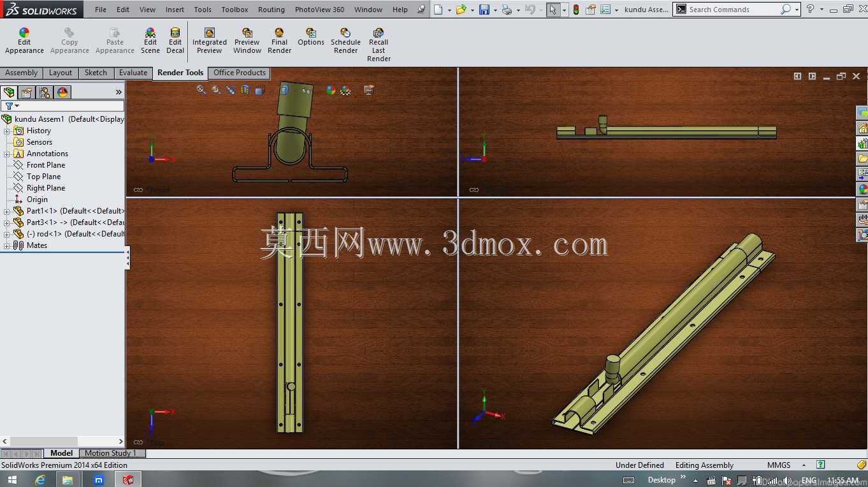This screenshot has height=487, width=868.
Task: Click the feature tree horizontal scrollbar
Action: coord(63,441)
